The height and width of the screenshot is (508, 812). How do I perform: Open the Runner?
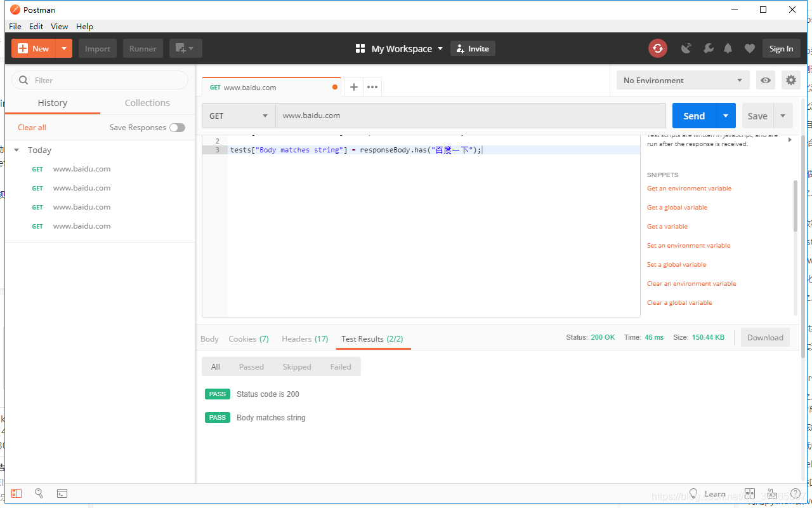pos(143,48)
